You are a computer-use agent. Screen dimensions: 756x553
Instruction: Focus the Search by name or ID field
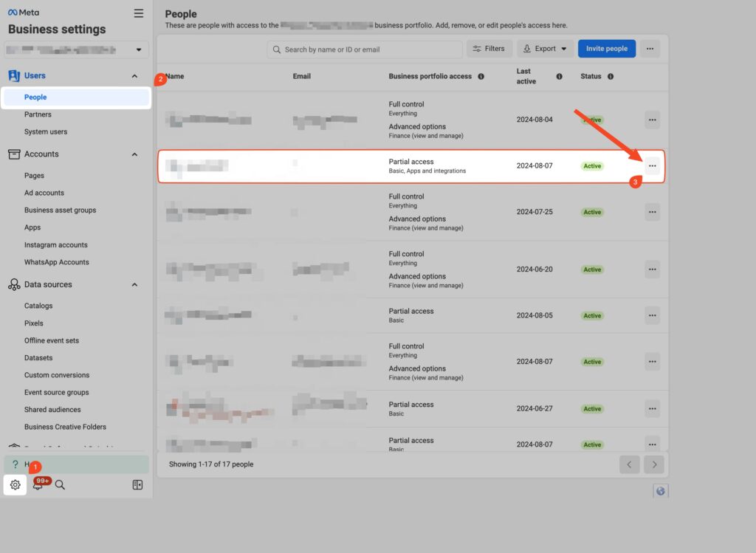tap(365, 49)
